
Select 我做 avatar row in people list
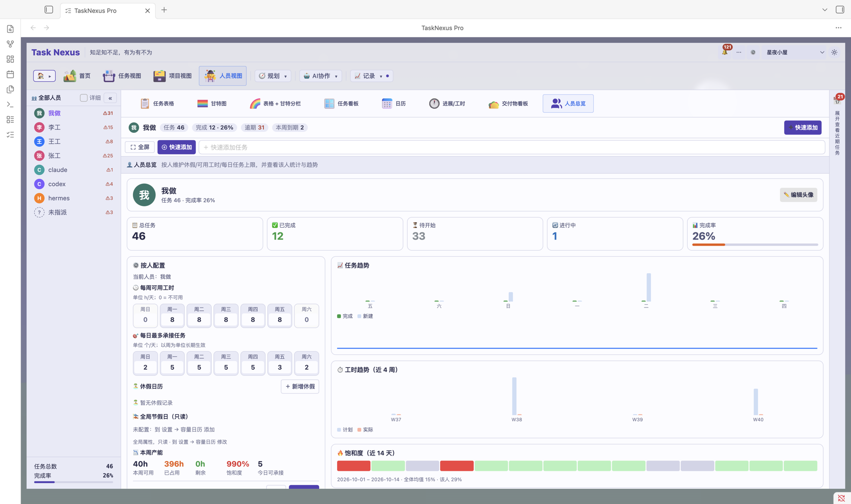coord(73,113)
